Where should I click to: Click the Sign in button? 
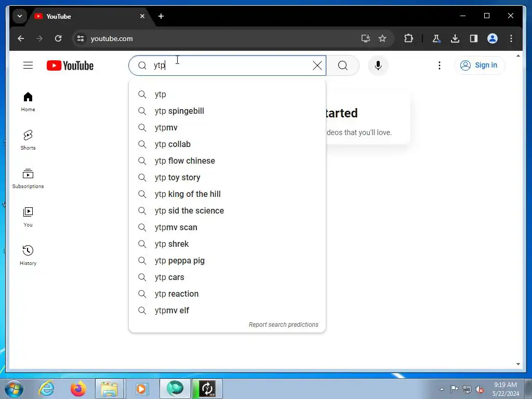pos(479,65)
